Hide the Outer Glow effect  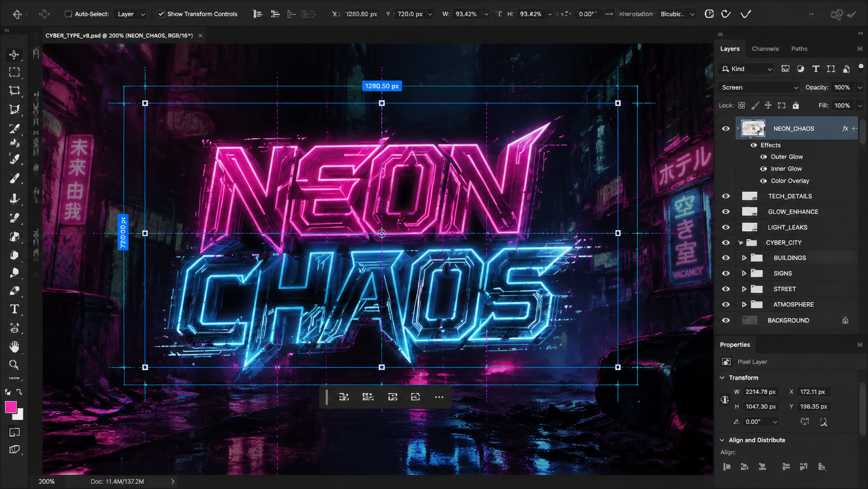764,157
